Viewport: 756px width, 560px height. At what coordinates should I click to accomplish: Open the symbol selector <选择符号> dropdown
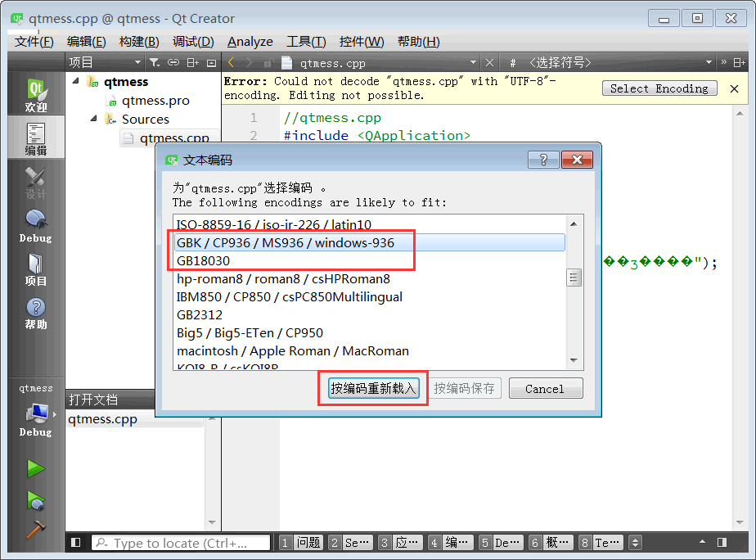[x=620, y=63]
